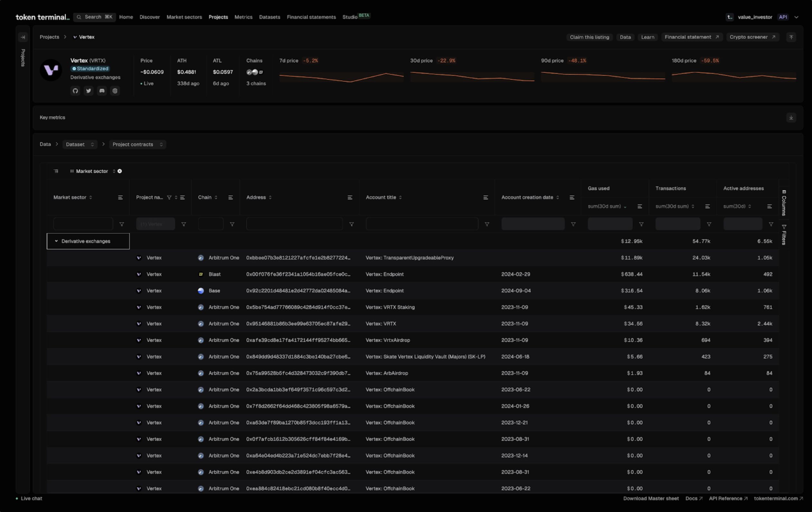Open the Project contracts dropdown

tap(137, 144)
